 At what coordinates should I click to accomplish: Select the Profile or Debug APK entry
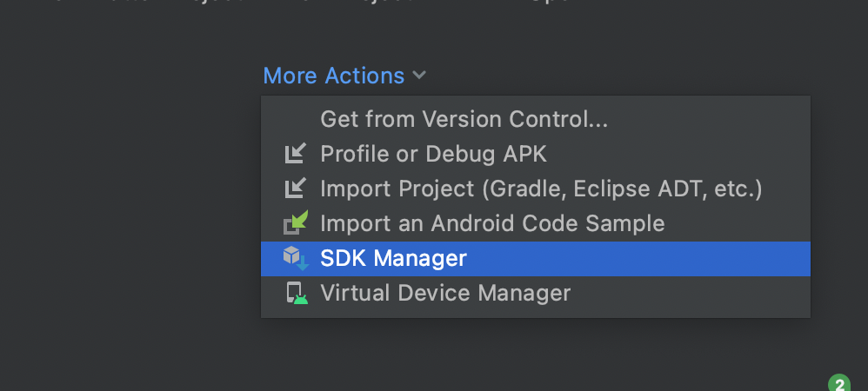(x=535, y=154)
